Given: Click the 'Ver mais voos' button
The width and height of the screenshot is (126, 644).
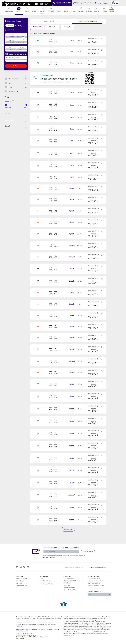Looking at the screenshot, I should (68, 529).
